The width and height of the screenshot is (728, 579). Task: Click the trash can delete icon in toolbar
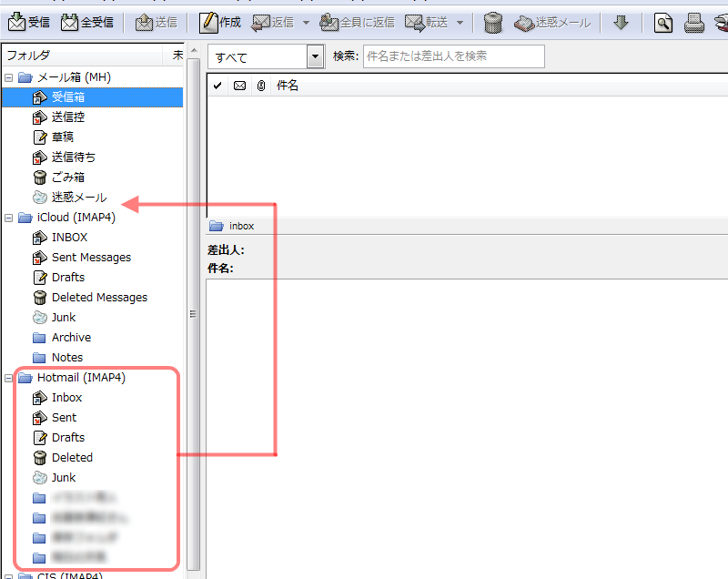tap(492, 23)
